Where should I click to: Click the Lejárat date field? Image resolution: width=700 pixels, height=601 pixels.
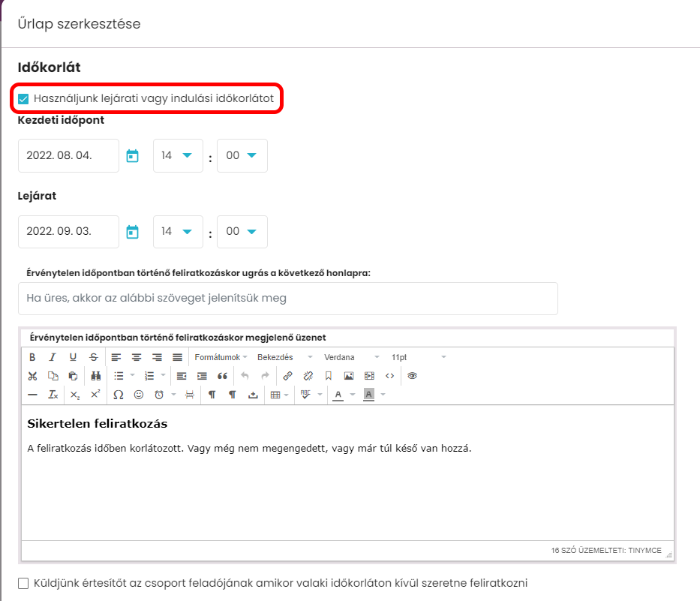coord(68,232)
